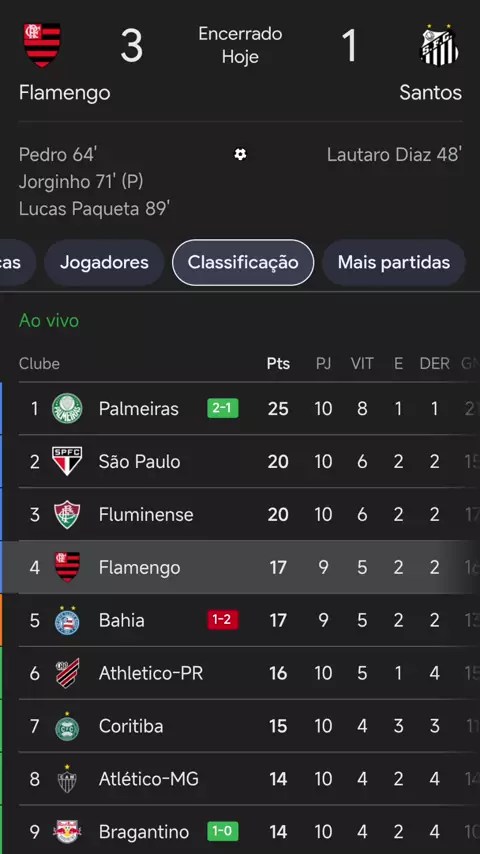This screenshot has width=480, height=854.
Task: Tap Bahia live score 1-2 badge
Action: click(x=222, y=620)
